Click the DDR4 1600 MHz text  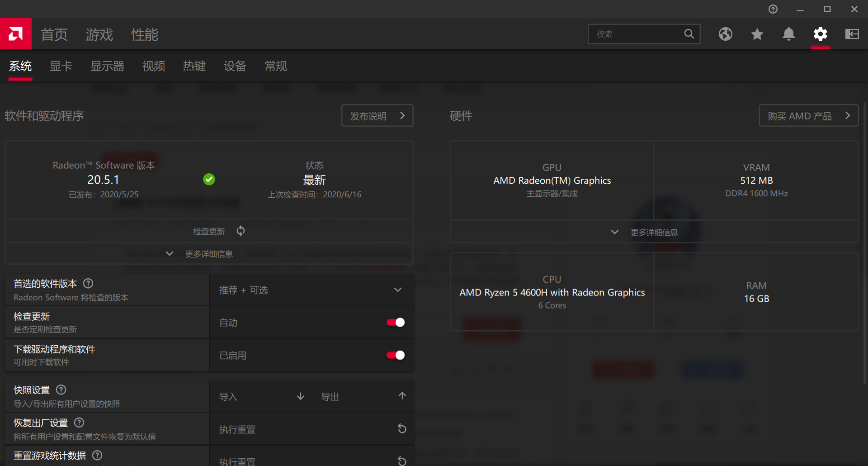coord(756,194)
